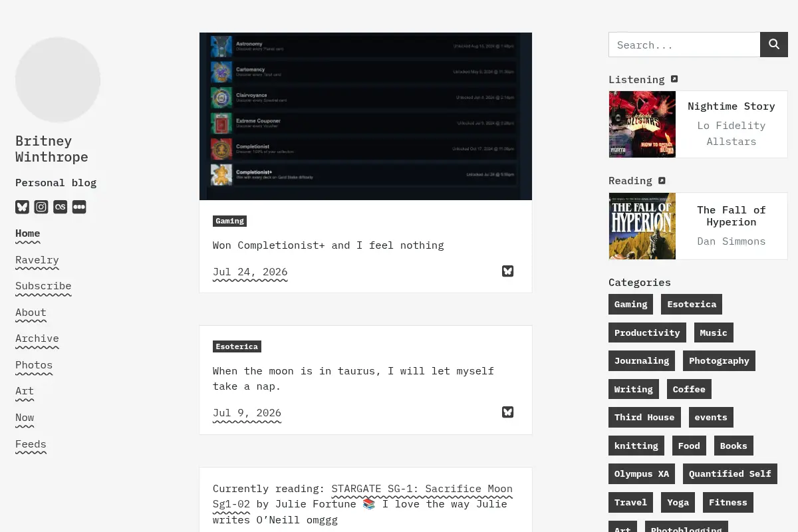Select the Olympus XA category
The image size is (798, 532).
click(x=642, y=473)
